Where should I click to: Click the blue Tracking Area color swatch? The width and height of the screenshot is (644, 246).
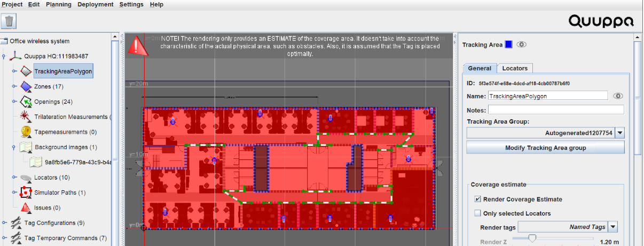(508, 44)
